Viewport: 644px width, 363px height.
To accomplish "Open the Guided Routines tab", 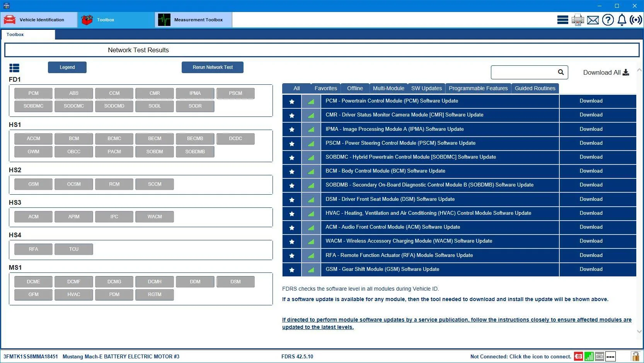I will (535, 88).
